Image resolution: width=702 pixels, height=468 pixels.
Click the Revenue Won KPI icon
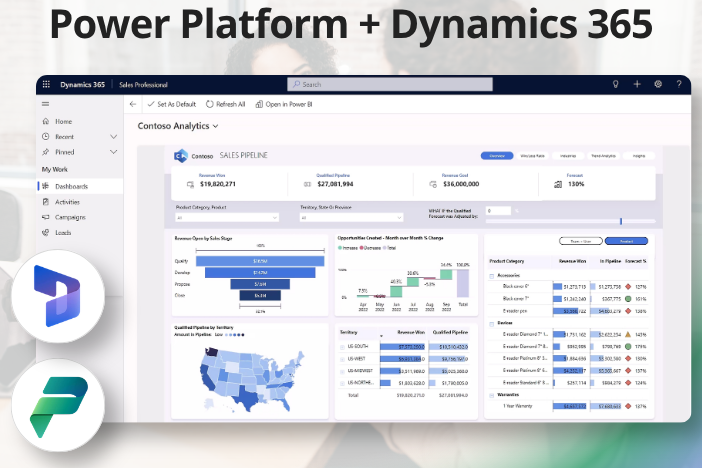(191, 184)
